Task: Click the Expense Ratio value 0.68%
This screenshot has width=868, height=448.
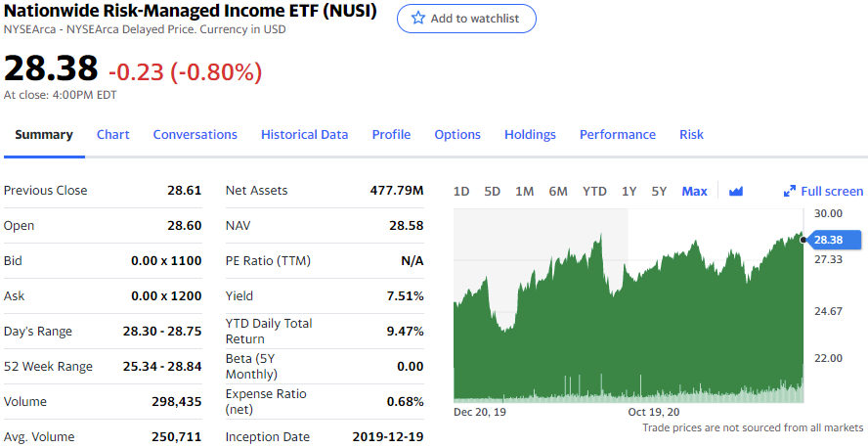Action: (406, 402)
